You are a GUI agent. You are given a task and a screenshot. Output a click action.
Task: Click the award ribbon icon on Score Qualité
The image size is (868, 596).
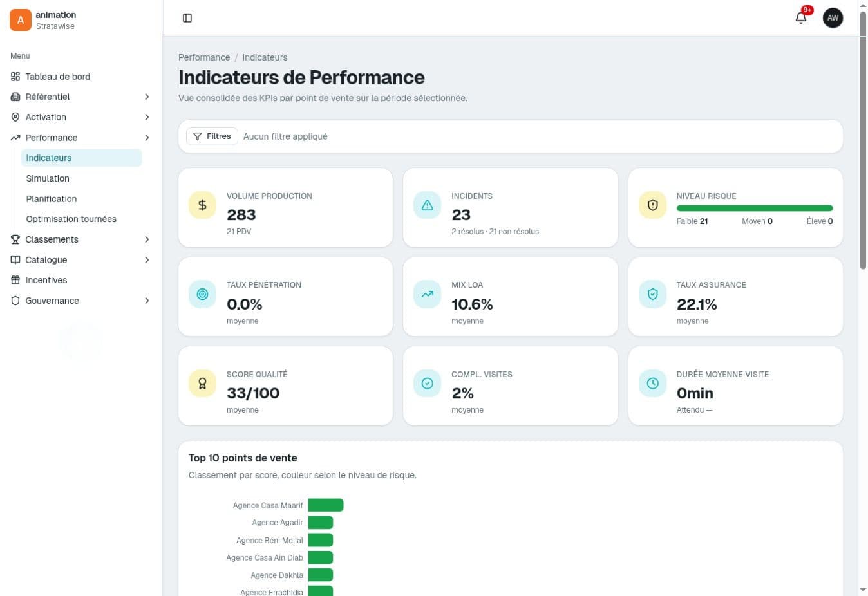coord(202,384)
